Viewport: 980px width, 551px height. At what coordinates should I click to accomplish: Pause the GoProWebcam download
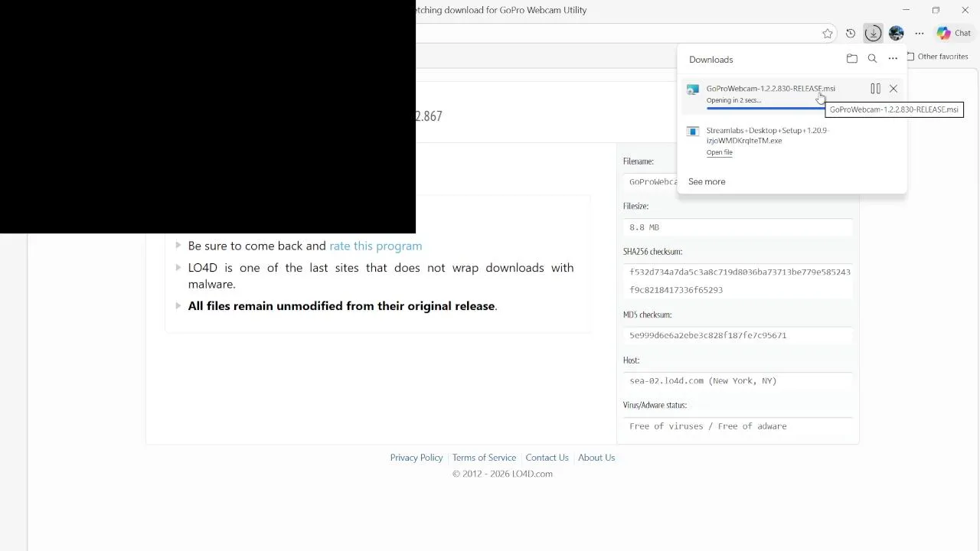pyautogui.click(x=875, y=89)
